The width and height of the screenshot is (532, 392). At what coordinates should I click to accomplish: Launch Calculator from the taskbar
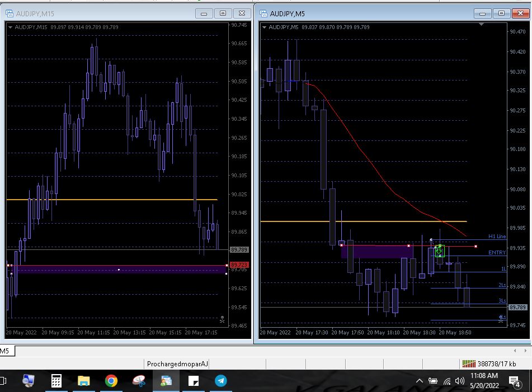pos(57,381)
